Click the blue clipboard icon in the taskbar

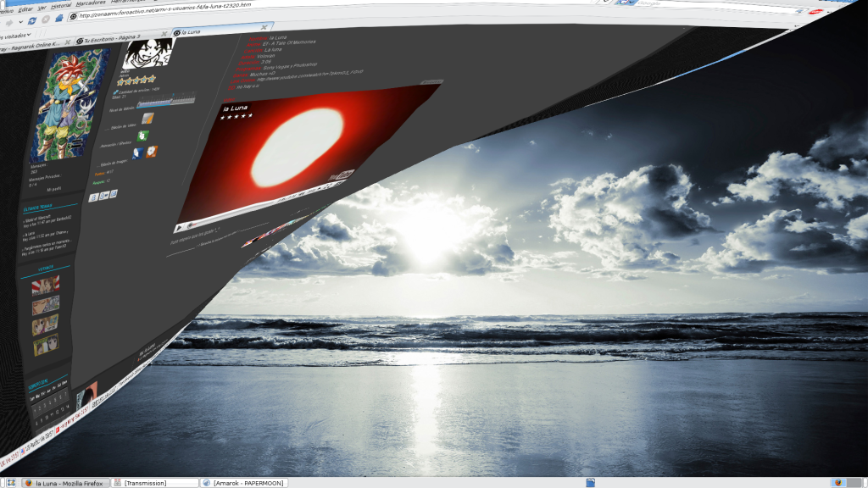tap(591, 483)
